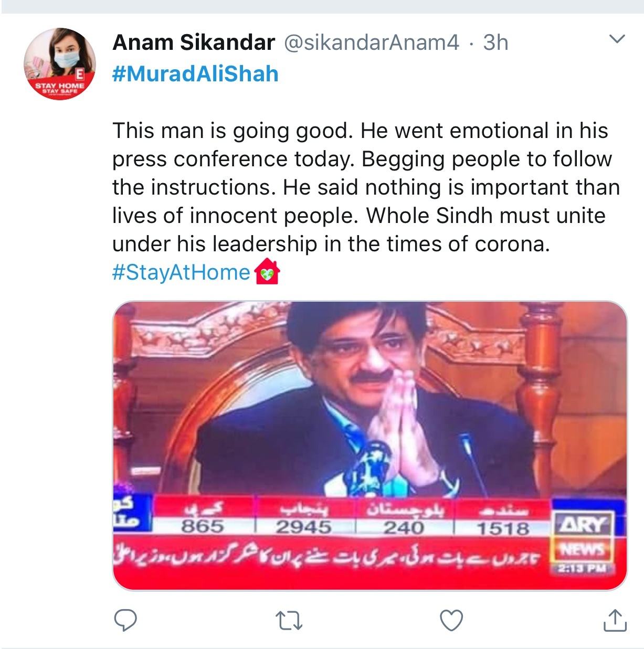The image size is (644, 649).
Task: Retweet this post using the arrows icon
Action: [x=289, y=621]
